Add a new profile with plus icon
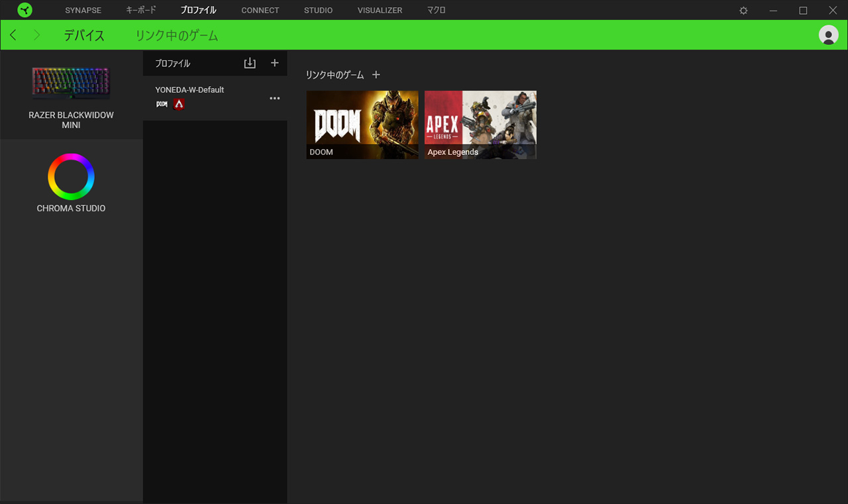Viewport: 848px width, 504px height. [275, 63]
